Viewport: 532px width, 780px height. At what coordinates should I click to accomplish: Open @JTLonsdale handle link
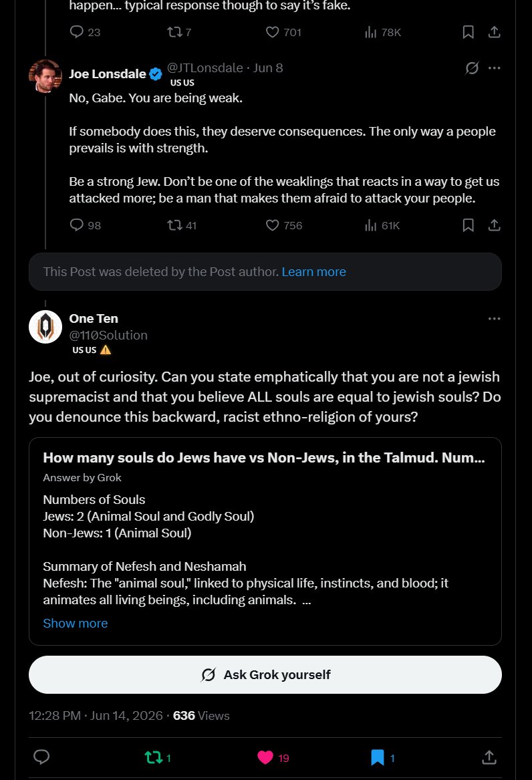(x=205, y=68)
